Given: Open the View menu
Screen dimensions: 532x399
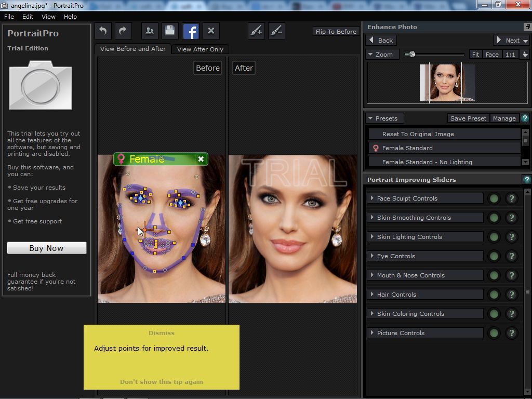Looking at the screenshot, I should [48, 17].
